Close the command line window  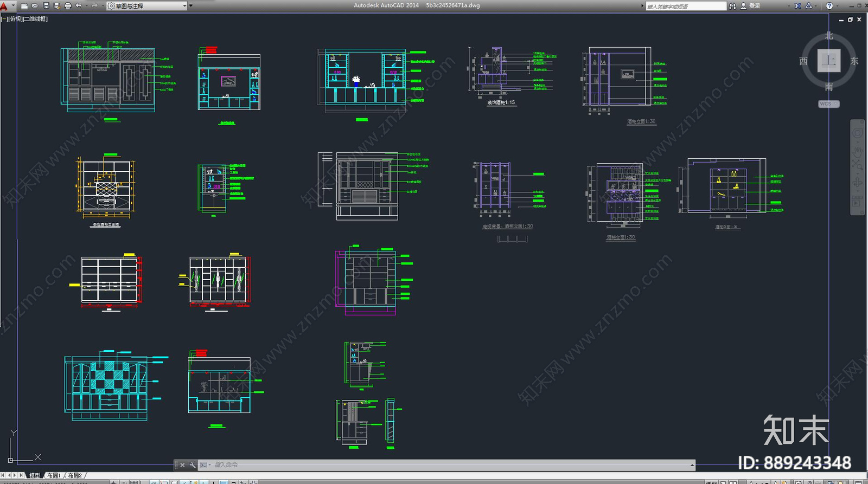182,465
